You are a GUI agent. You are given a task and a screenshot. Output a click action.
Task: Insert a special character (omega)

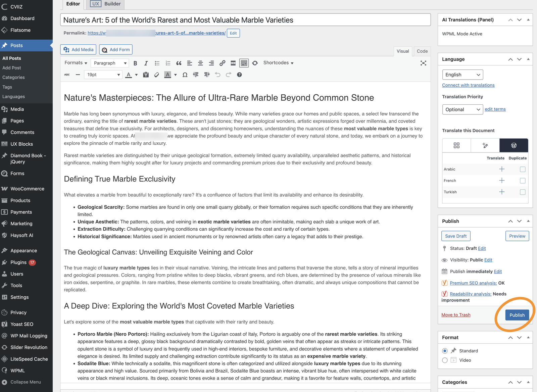tap(185, 75)
